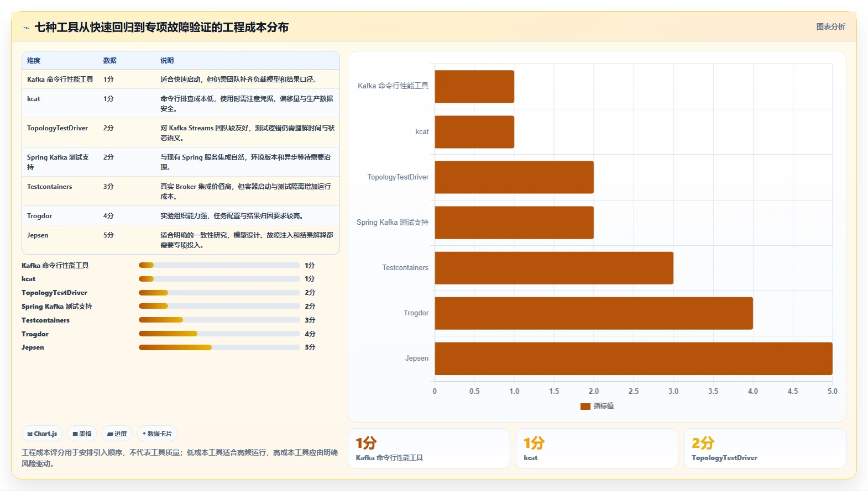
Task: Click the 图表分析 label in header
Action: point(830,27)
